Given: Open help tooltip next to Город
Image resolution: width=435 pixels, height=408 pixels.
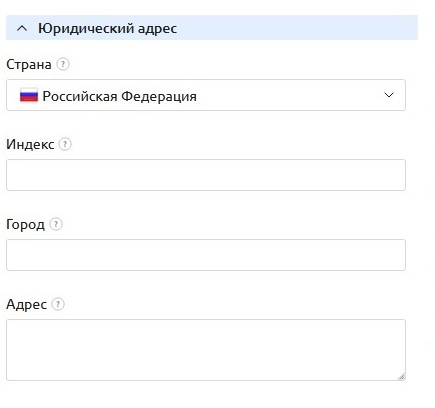Looking at the screenshot, I should coord(56,224).
